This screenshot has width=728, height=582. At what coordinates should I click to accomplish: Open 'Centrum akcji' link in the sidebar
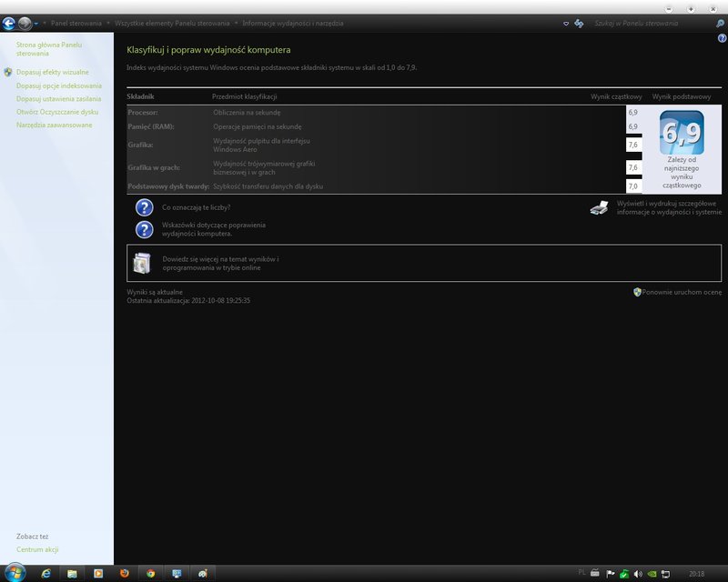pyautogui.click(x=37, y=549)
